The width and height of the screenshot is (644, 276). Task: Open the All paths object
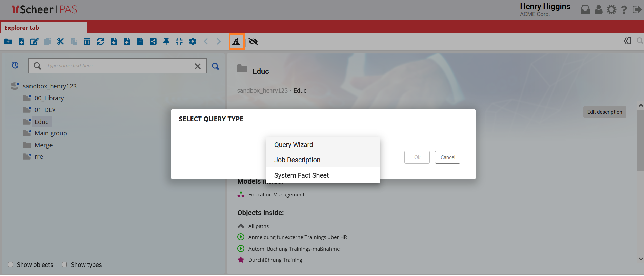coord(259,226)
